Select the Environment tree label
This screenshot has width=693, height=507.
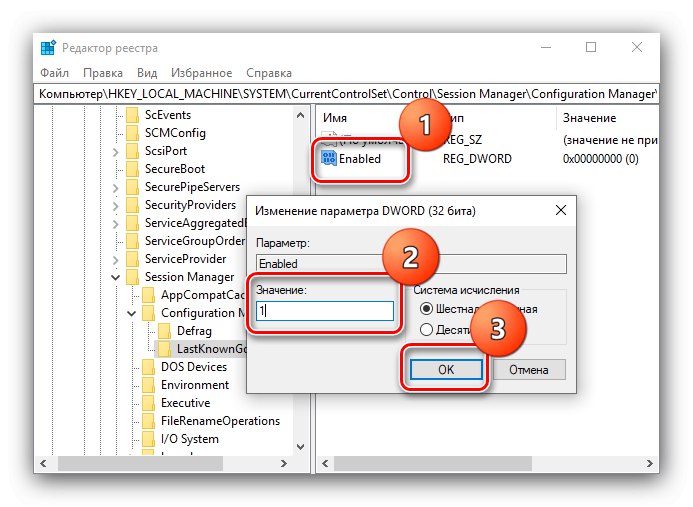pyautogui.click(x=195, y=385)
